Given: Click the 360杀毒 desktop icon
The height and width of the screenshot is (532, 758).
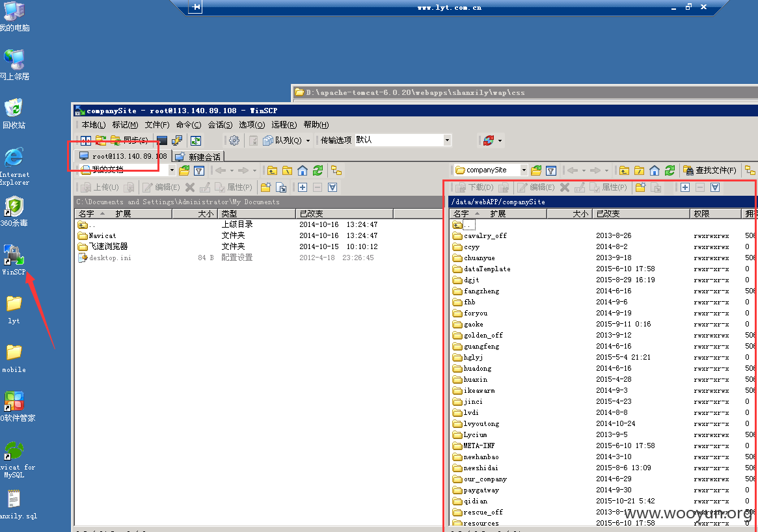Looking at the screenshot, I should [14, 211].
